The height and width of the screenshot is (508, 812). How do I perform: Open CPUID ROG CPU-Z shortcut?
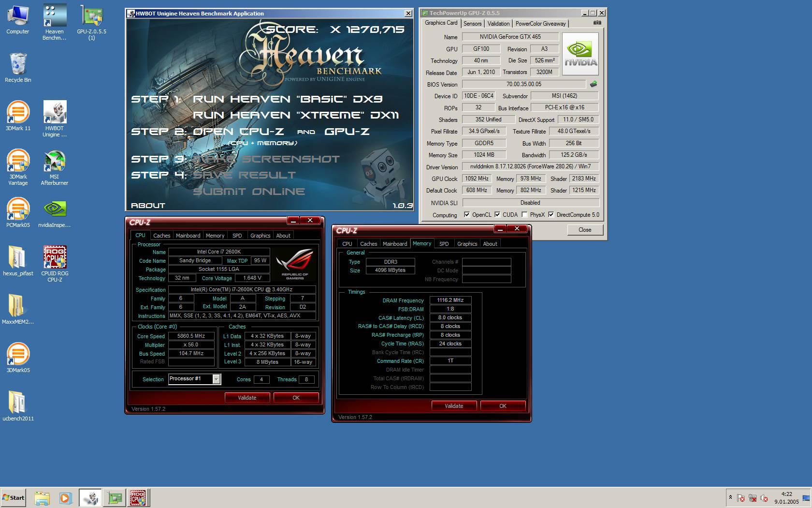(55, 264)
